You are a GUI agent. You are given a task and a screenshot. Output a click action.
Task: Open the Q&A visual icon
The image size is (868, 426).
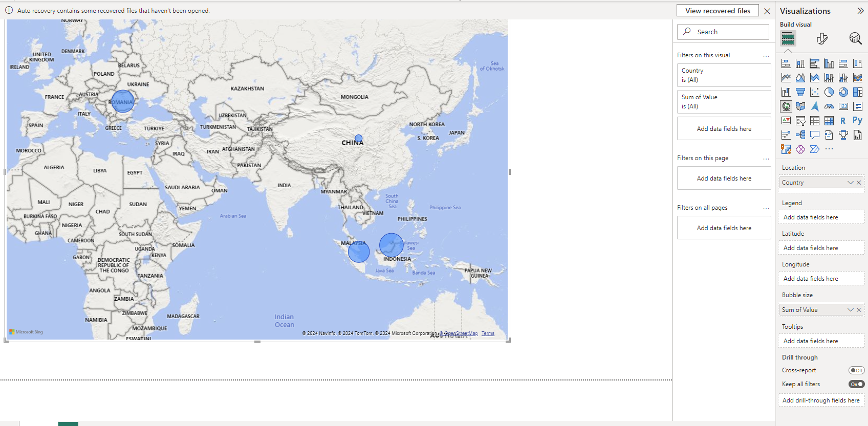click(815, 135)
